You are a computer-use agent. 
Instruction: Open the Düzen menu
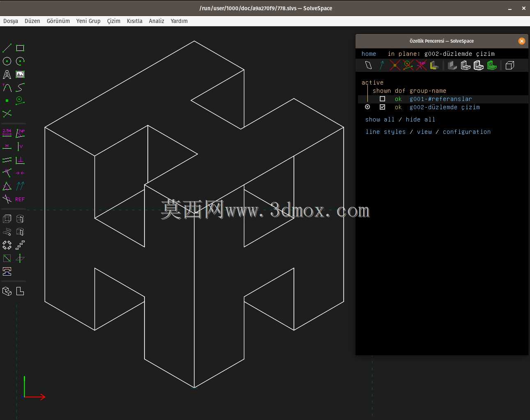[x=32, y=21]
